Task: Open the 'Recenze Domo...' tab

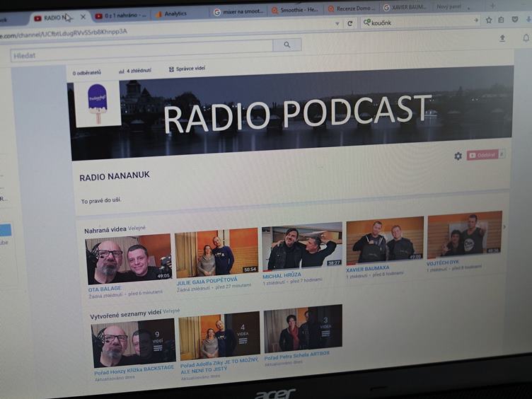Action: (x=352, y=8)
